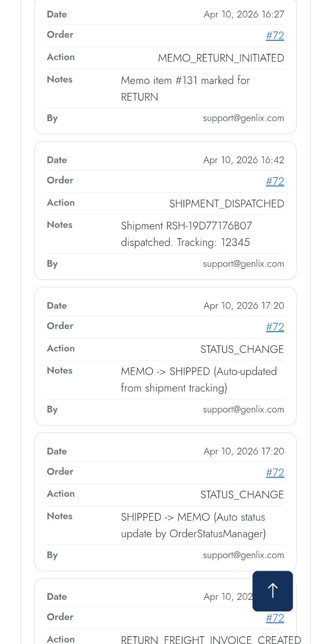The width and height of the screenshot is (331, 644).
Task: Open order #72 in the SHIPMENT_DISPATCHED entry
Action: point(275,181)
